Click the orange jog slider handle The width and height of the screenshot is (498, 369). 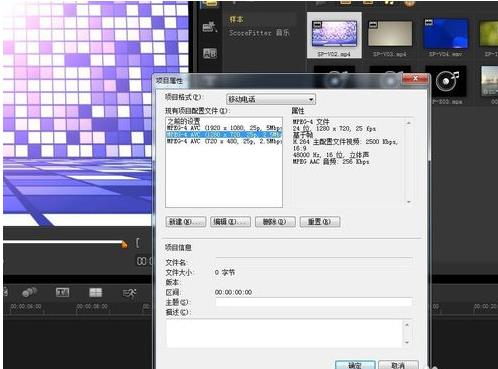tap(124, 244)
